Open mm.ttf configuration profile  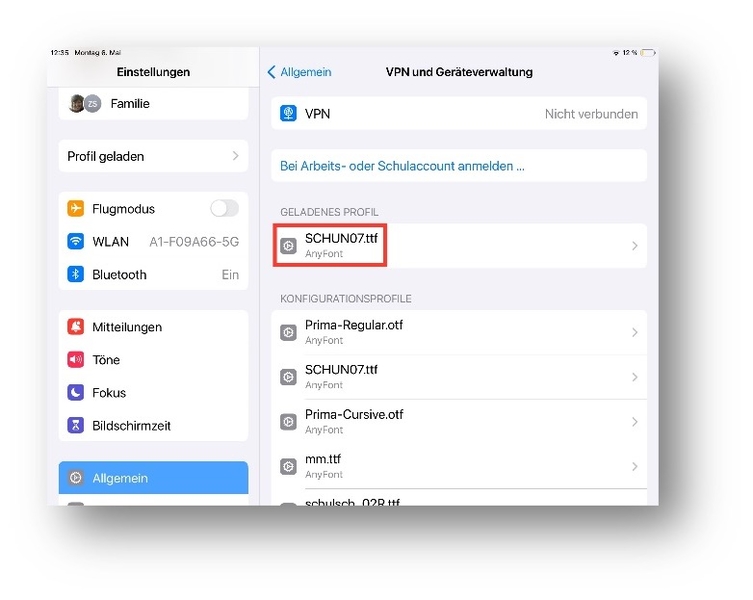point(458,466)
